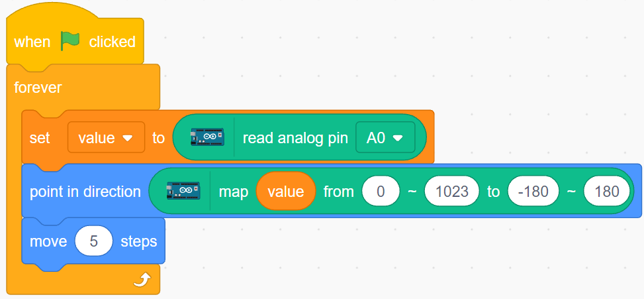Click the 5 steps input field

[93, 241]
